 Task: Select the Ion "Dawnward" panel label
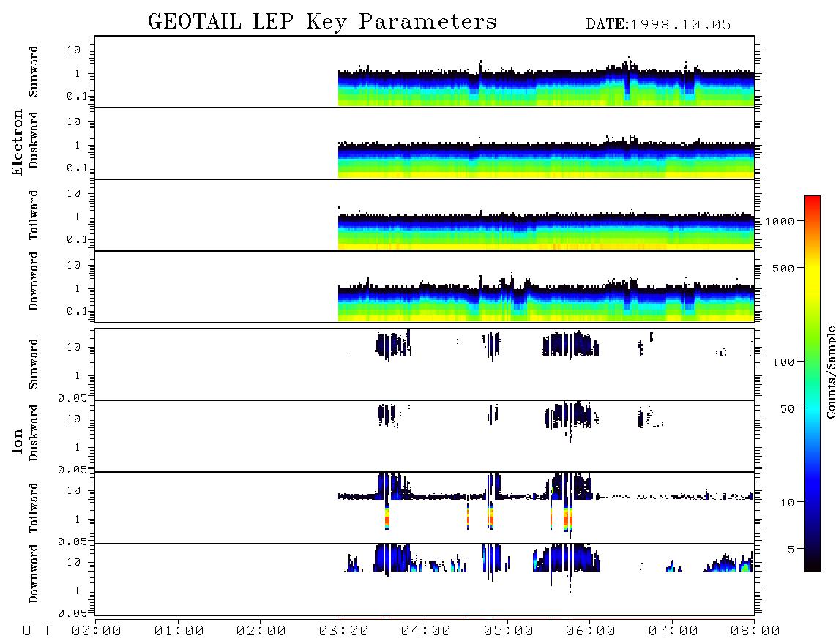[x=34, y=574]
